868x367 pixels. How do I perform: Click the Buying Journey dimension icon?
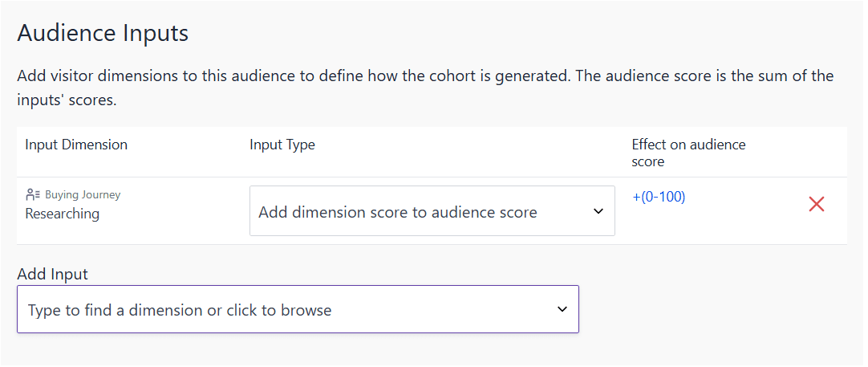[32, 194]
